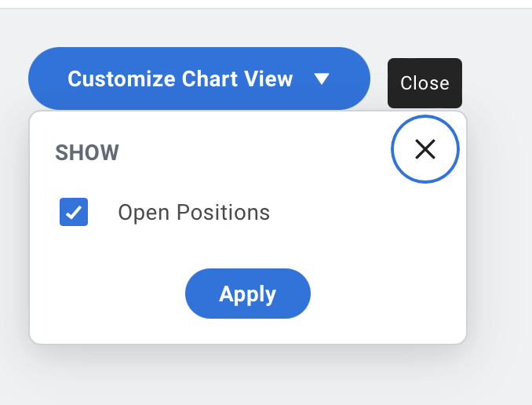
Task: Dismiss the Show popup via the cross icon
Action: tap(425, 149)
